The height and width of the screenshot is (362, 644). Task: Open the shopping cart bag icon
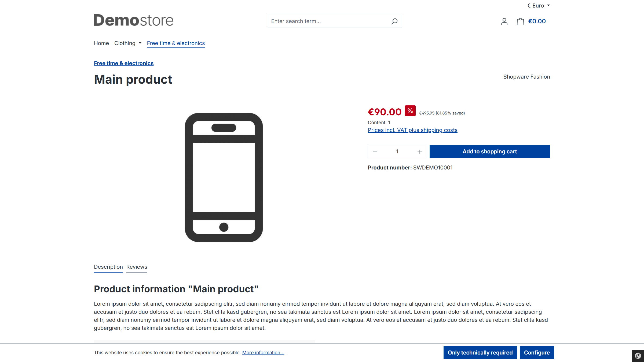click(520, 21)
